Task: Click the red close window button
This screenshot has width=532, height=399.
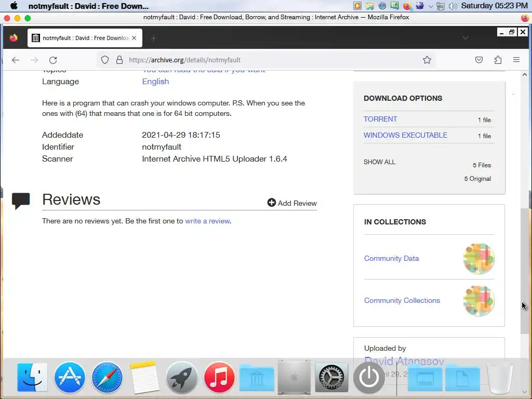Action: (7, 18)
